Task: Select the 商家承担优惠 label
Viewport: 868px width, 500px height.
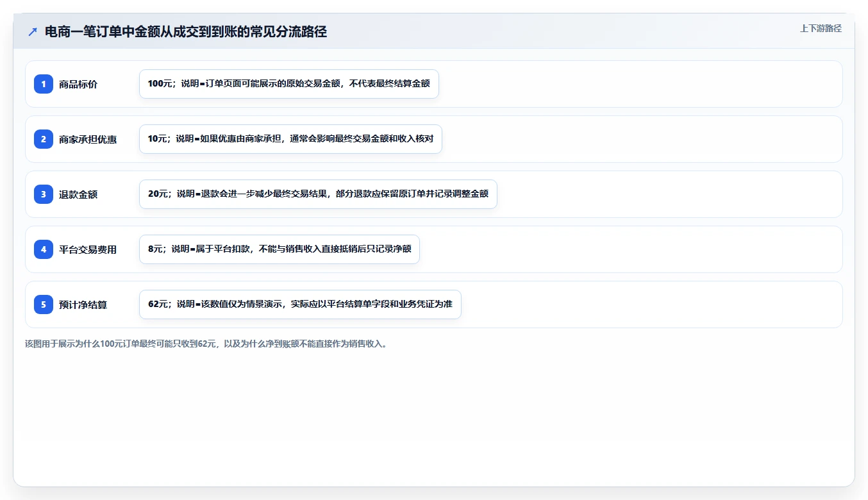Action: (x=88, y=139)
